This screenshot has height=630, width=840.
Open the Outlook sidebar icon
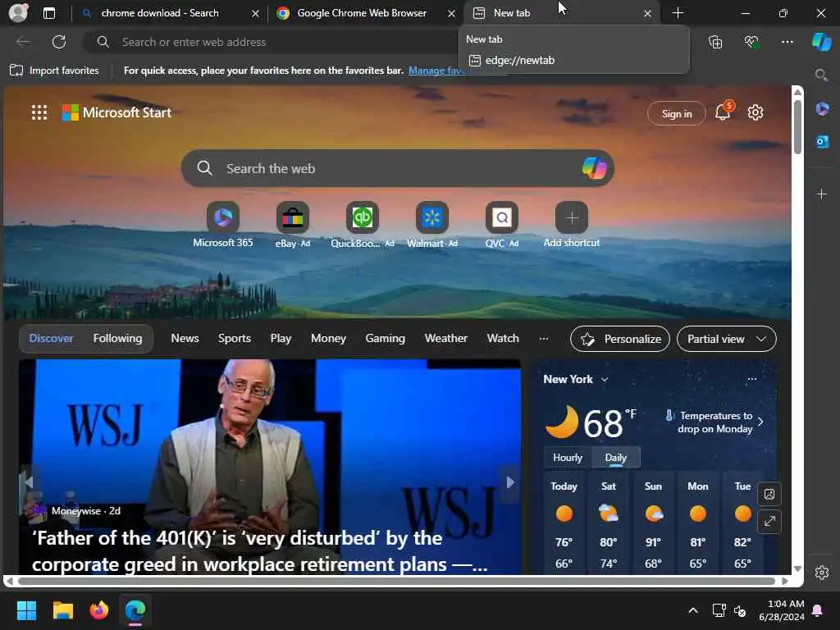[822, 142]
